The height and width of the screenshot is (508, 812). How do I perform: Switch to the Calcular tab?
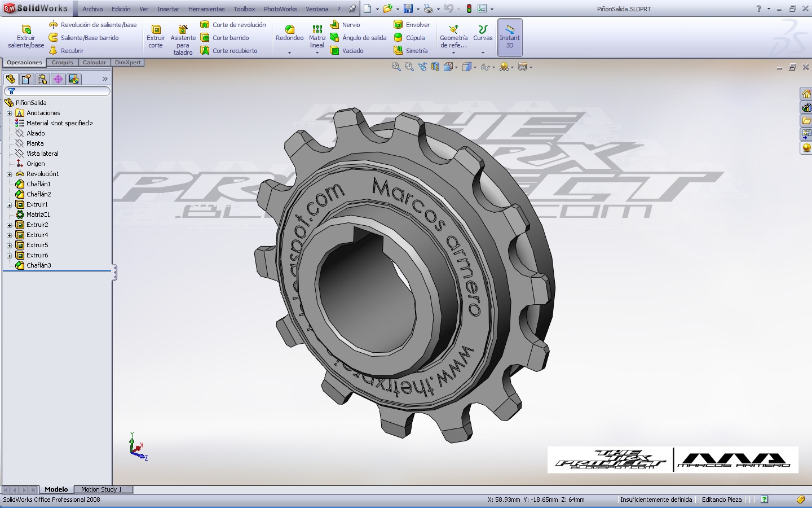point(94,63)
